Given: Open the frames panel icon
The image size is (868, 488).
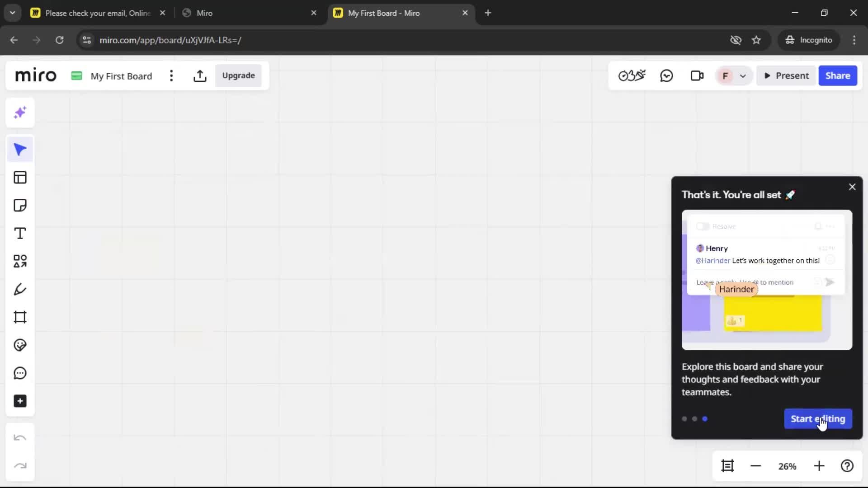Looking at the screenshot, I should tap(727, 466).
